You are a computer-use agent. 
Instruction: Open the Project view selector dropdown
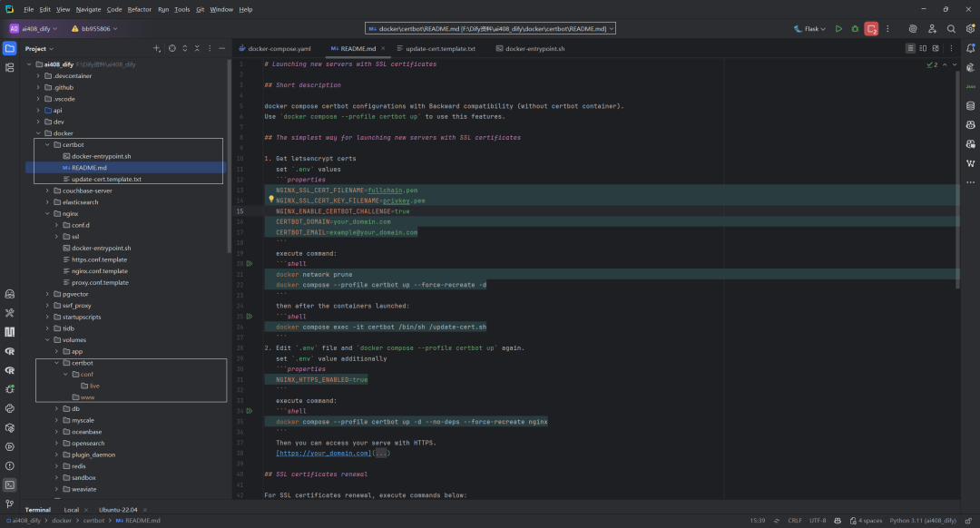[x=39, y=48]
